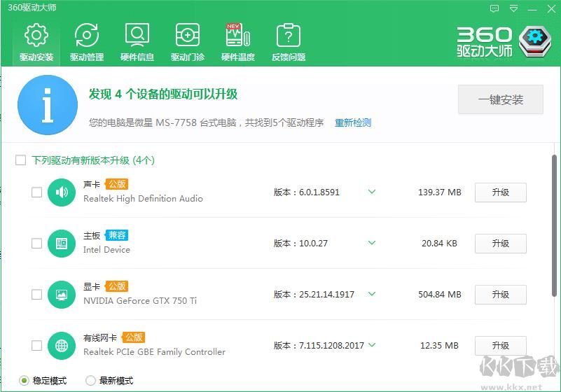Expand version dropdown for motherboard 10.0.27
This screenshot has width=561, height=392.
coord(372,243)
